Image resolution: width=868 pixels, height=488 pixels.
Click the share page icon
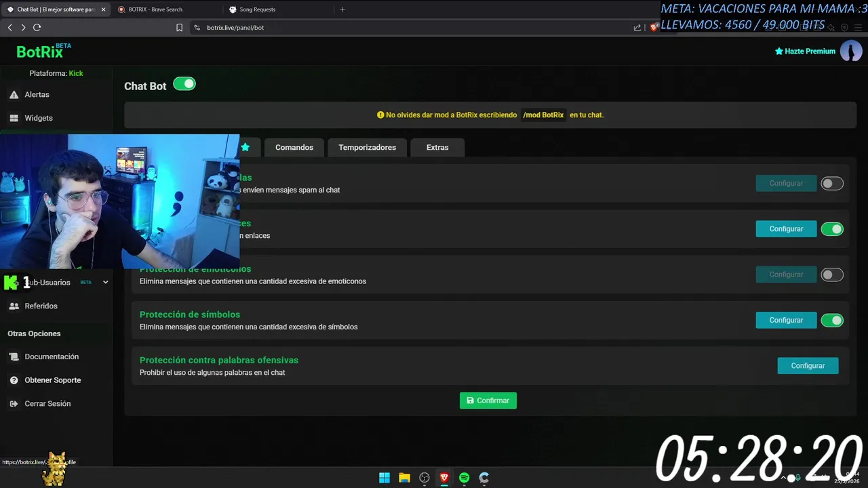pos(637,28)
